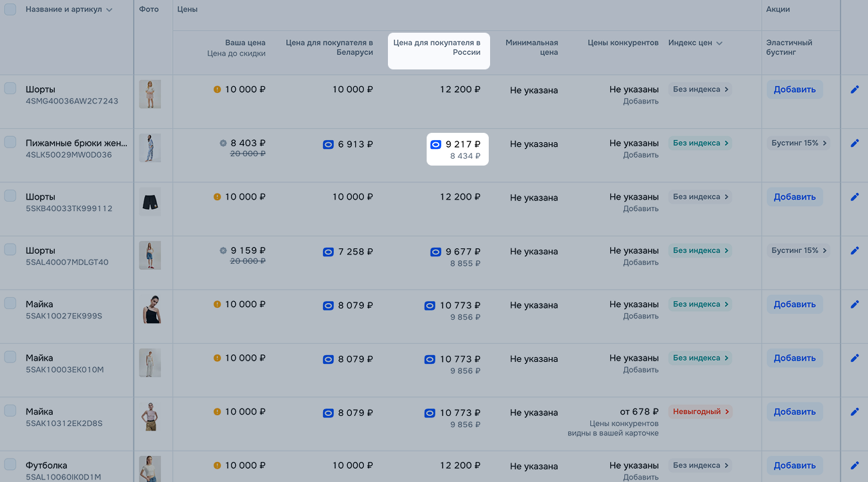Click orange warning icon for Шорты 5SKB40033TK999112
The image size is (868, 482).
[217, 197]
